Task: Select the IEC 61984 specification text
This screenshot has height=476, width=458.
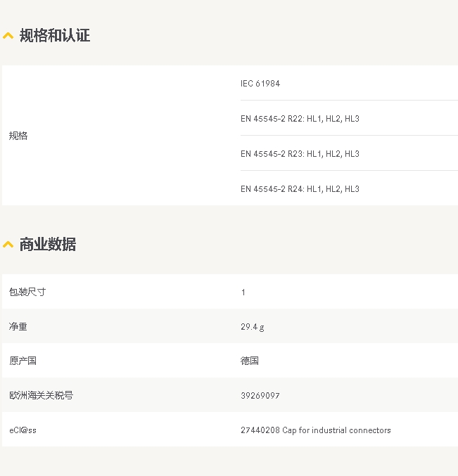Action: (x=260, y=84)
